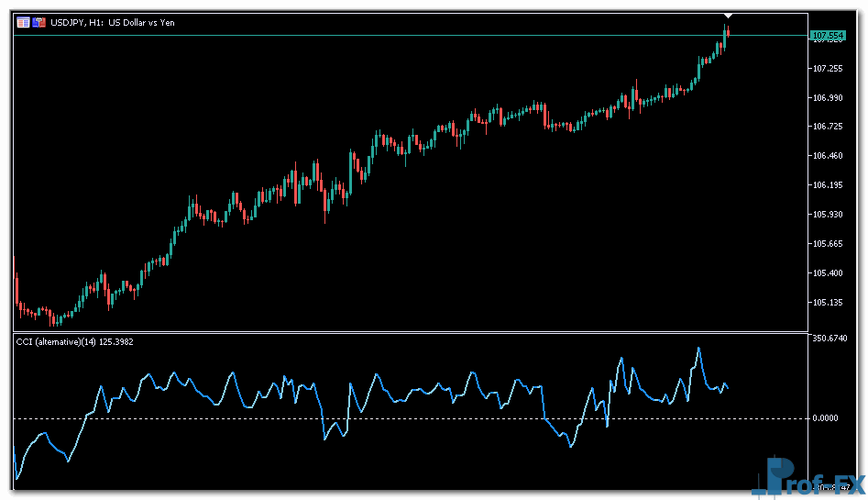Select the chart shift triangle marker
The height and width of the screenshot is (500, 868).
[x=728, y=16]
